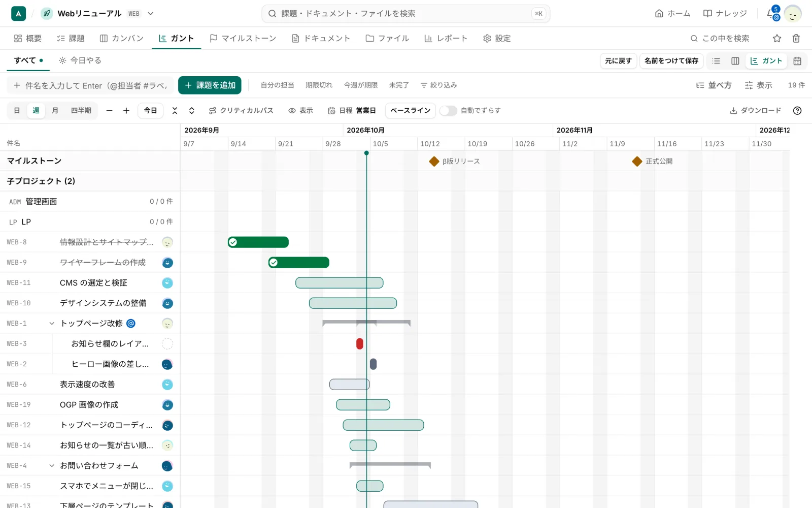Select the 日 scale option

tap(17, 111)
